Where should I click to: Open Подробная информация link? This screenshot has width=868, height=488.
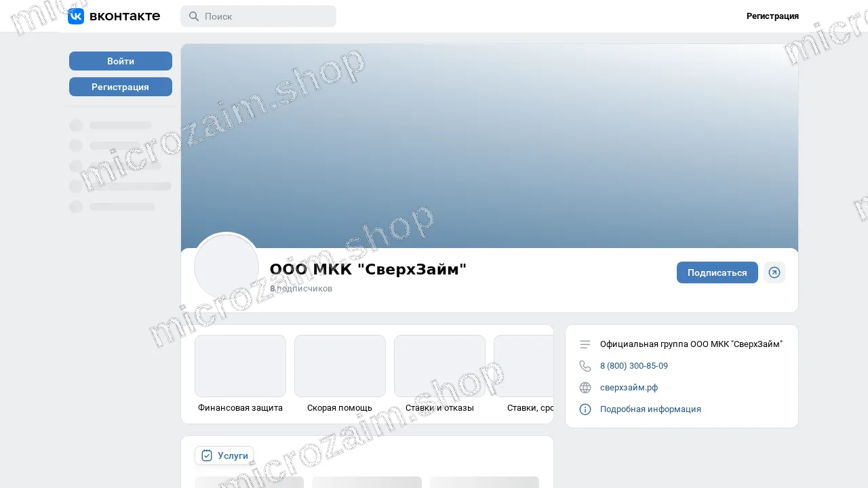(650, 409)
